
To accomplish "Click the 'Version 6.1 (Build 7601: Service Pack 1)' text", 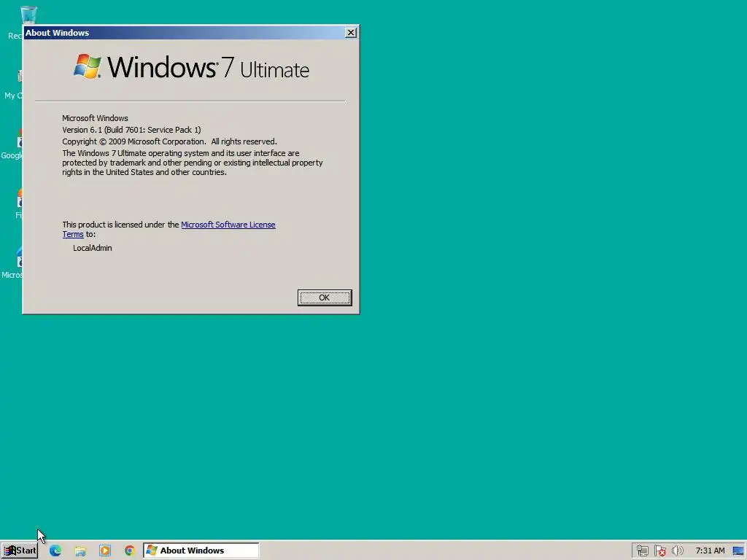I will (131, 130).
